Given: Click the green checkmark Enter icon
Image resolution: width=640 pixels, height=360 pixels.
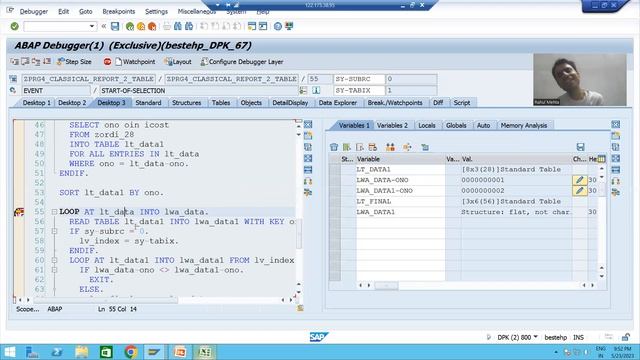Looking at the screenshot, I should pyautogui.click(x=15, y=27).
